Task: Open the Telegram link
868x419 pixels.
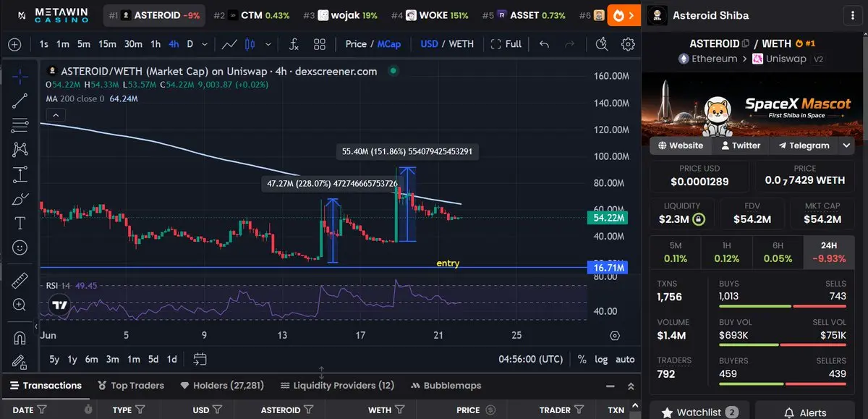Action: point(804,145)
